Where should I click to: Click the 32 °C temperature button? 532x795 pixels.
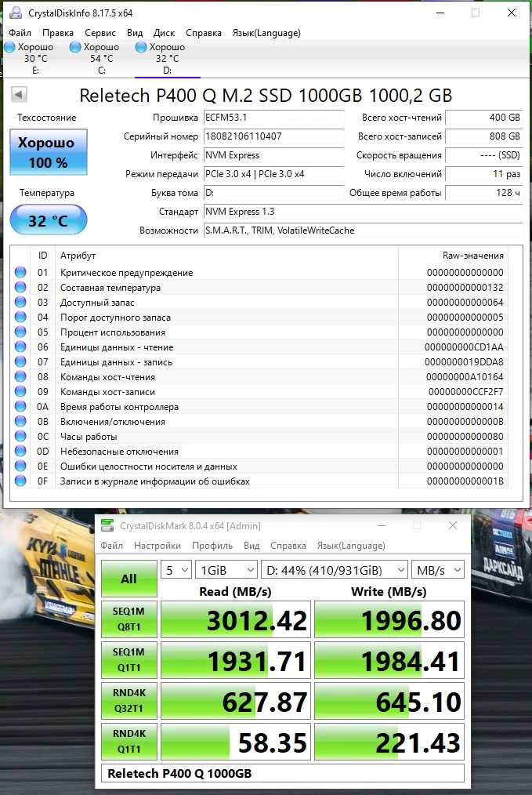point(49,220)
